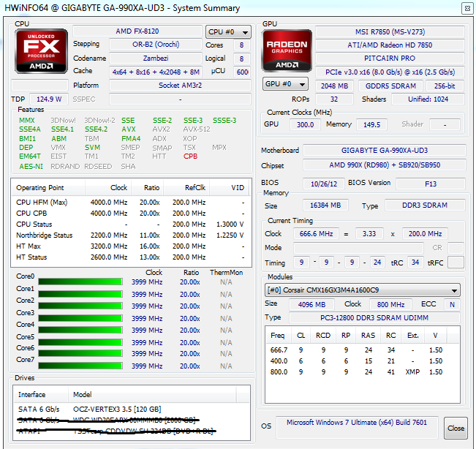Click the tRC value 34 field

[x=415, y=263]
